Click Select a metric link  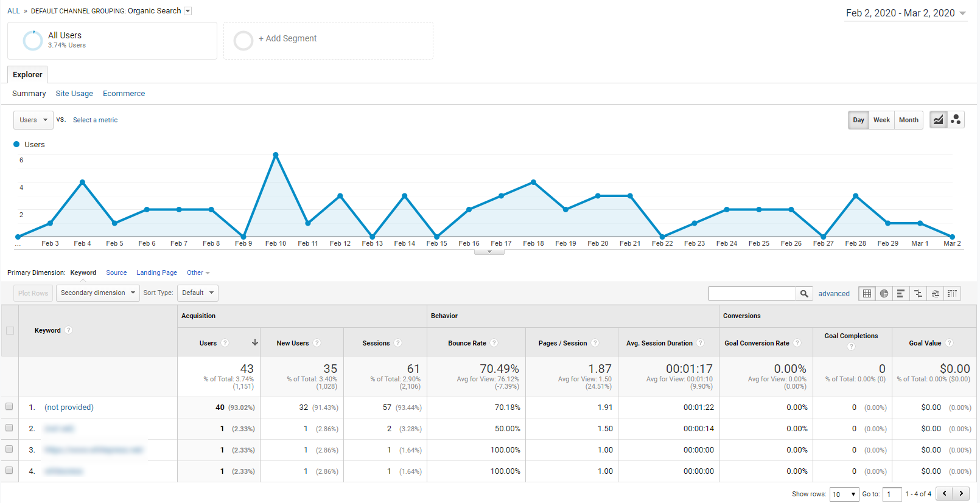(95, 120)
